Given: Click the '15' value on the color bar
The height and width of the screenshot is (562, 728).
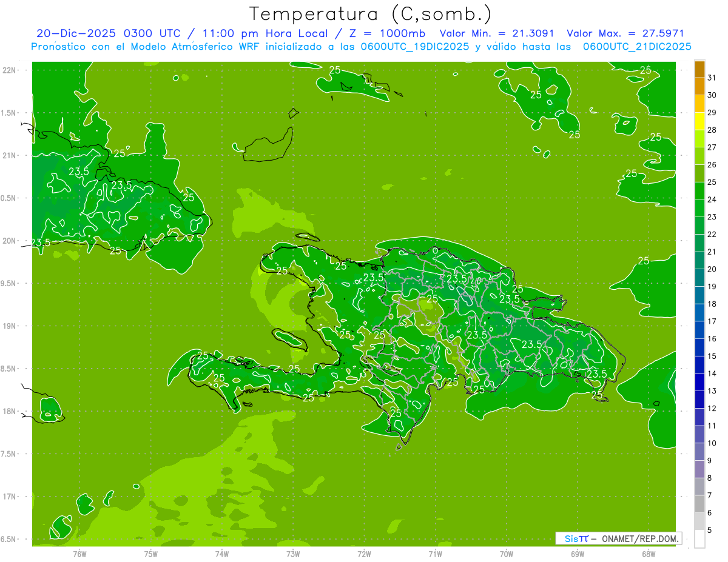Looking at the screenshot, I should coord(712,356).
